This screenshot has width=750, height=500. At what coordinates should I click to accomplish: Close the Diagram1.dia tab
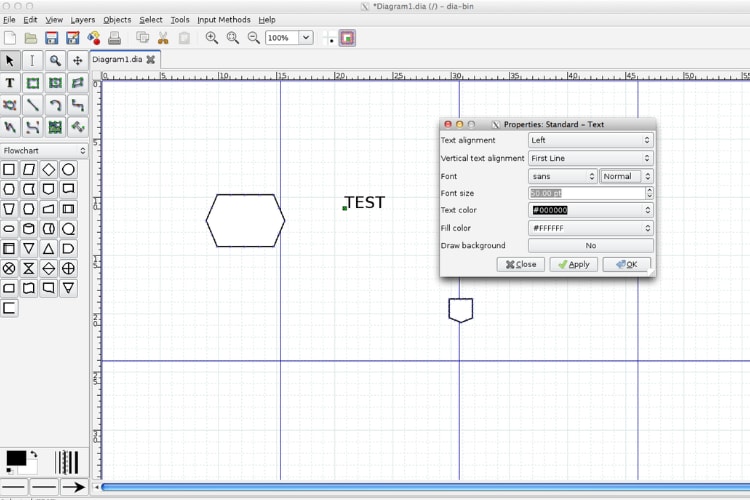click(x=151, y=59)
